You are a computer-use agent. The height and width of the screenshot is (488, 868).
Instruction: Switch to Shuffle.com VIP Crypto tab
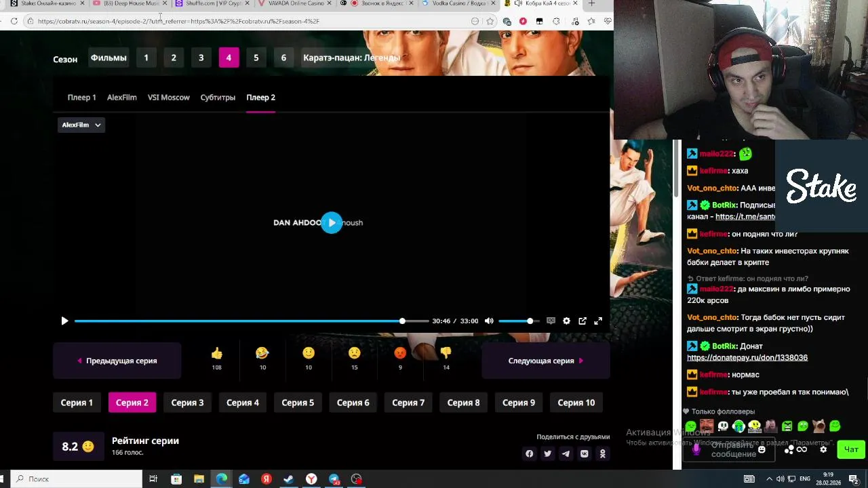pyautogui.click(x=213, y=3)
